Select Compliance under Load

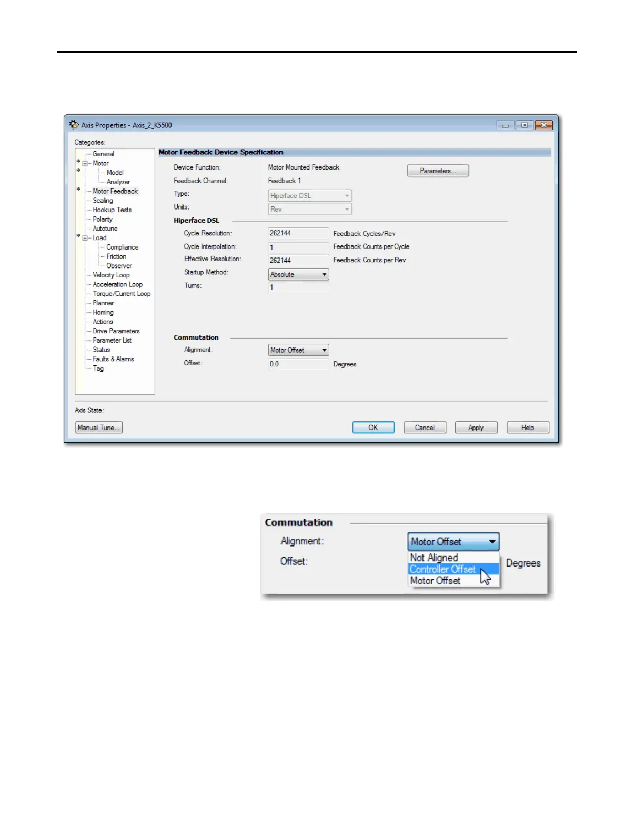(x=122, y=247)
